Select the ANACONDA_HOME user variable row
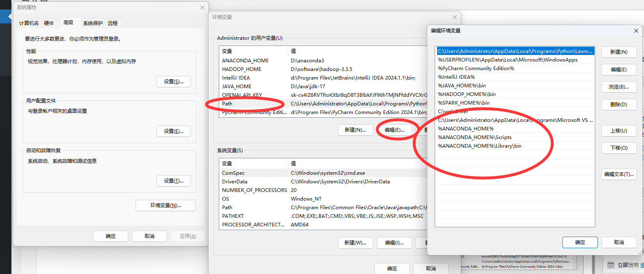Image resolution: width=644 pixels, height=274 pixels. click(323, 61)
